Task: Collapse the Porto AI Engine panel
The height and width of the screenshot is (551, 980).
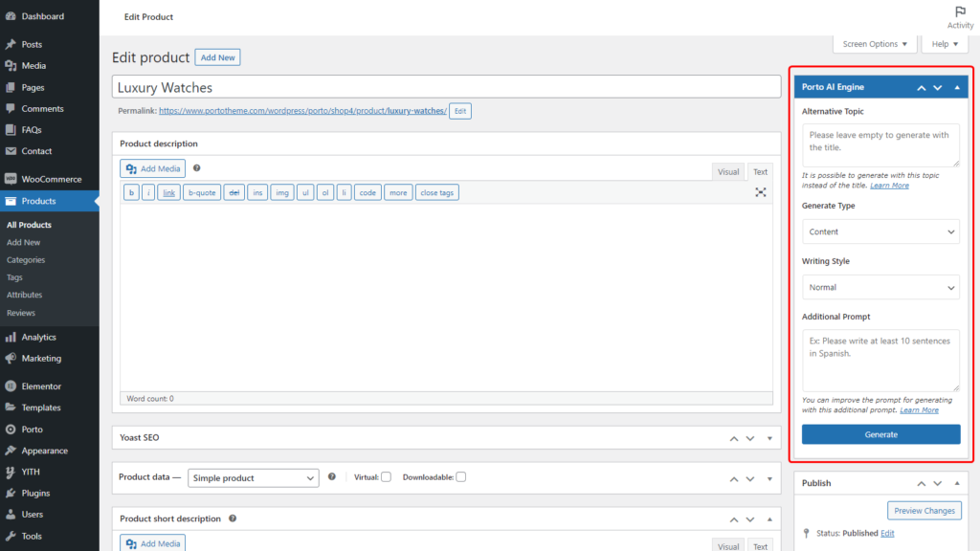Action: pos(957,87)
